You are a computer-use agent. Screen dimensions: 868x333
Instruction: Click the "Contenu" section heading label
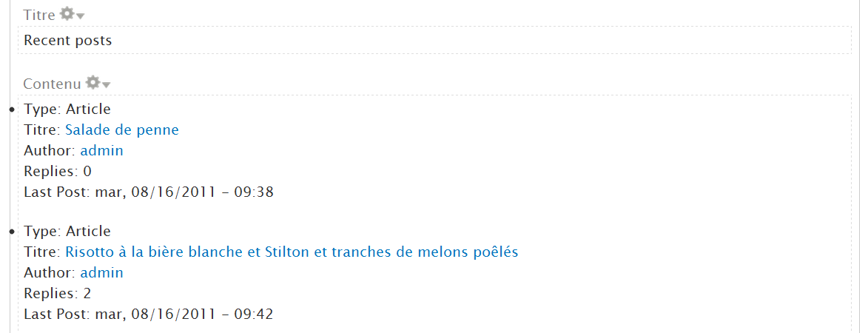click(x=52, y=84)
